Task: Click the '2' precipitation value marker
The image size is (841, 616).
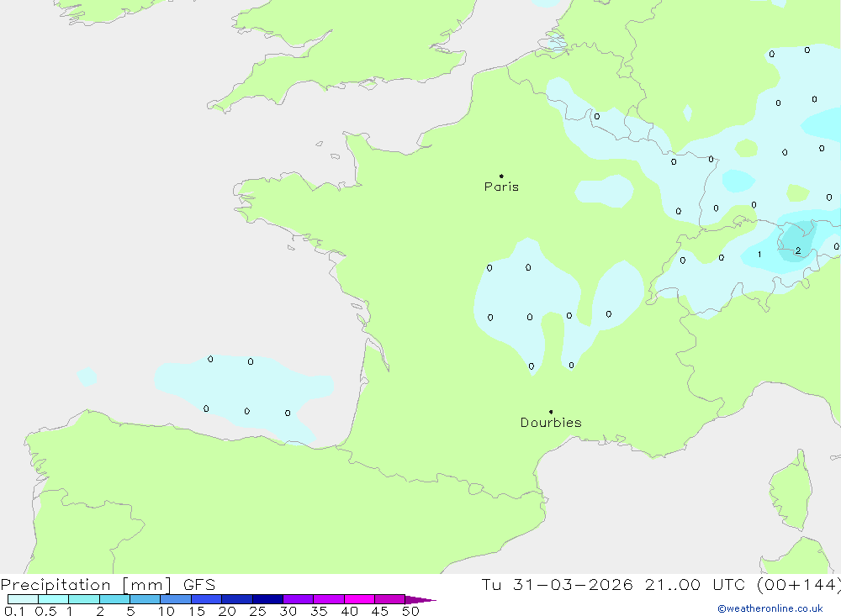Action: 797,250
